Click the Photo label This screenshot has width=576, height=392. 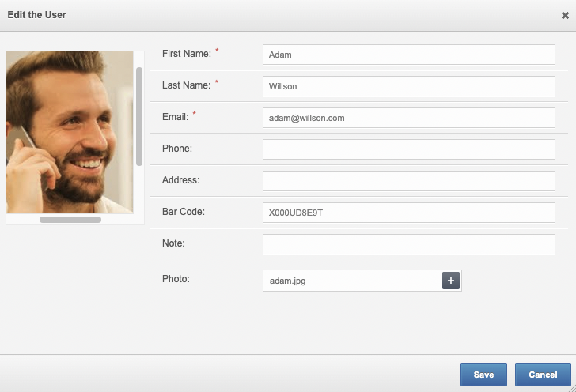(176, 279)
